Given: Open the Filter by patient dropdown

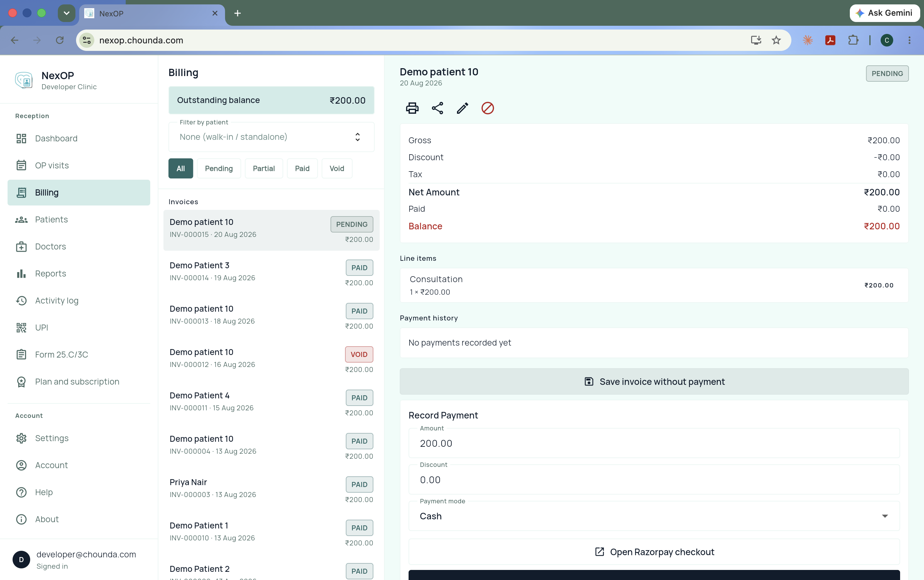Looking at the screenshot, I should pos(271,137).
